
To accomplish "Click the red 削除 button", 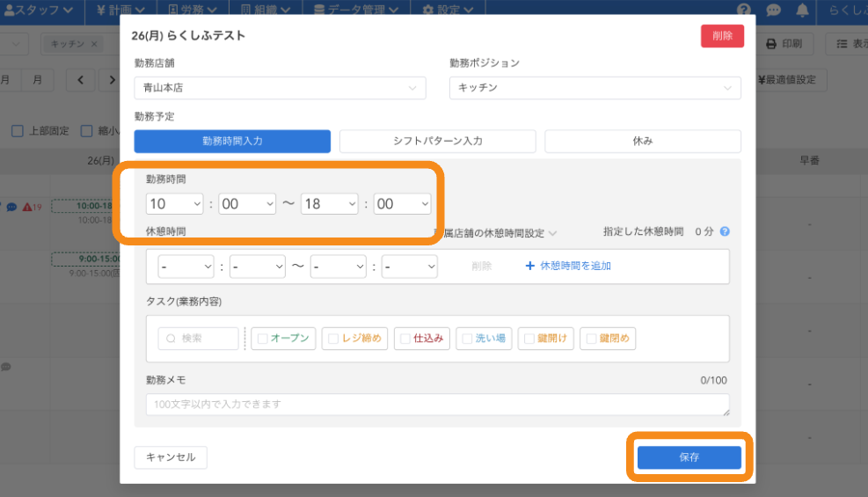I will click(722, 36).
